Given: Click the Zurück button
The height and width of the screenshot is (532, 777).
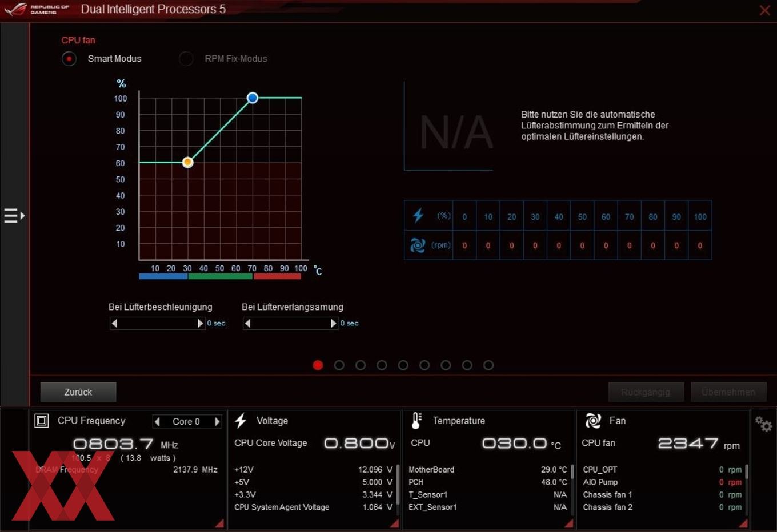Looking at the screenshot, I should pyautogui.click(x=78, y=392).
